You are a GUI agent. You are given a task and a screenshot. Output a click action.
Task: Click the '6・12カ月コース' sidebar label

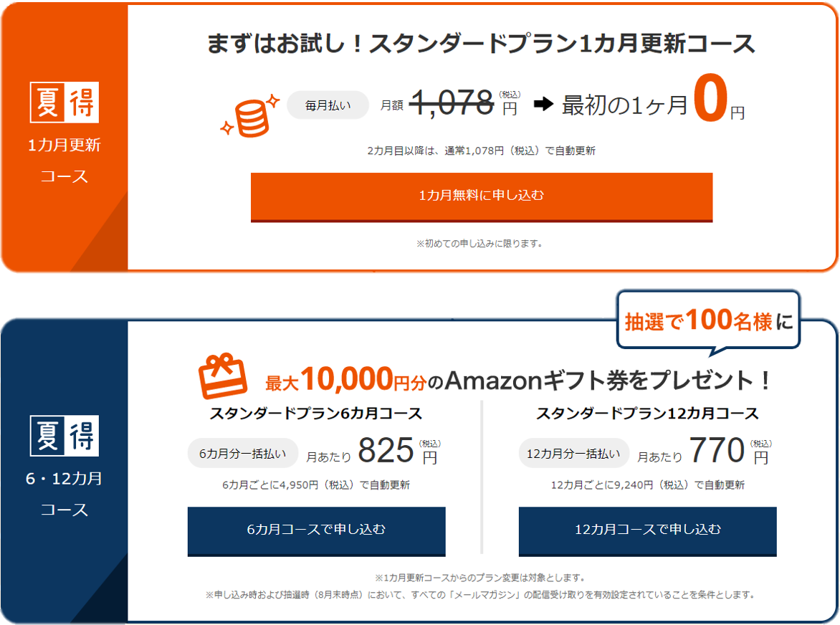click(x=64, y=494)
